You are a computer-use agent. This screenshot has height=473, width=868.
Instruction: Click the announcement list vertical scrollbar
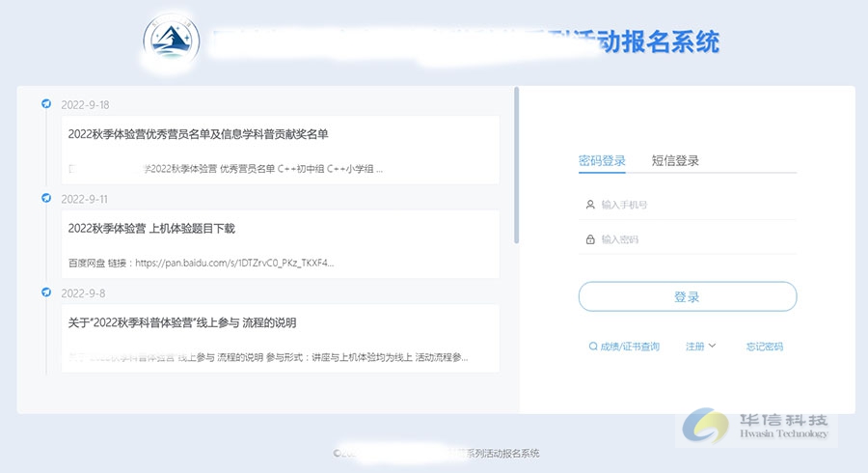click(x=517, y=164)
